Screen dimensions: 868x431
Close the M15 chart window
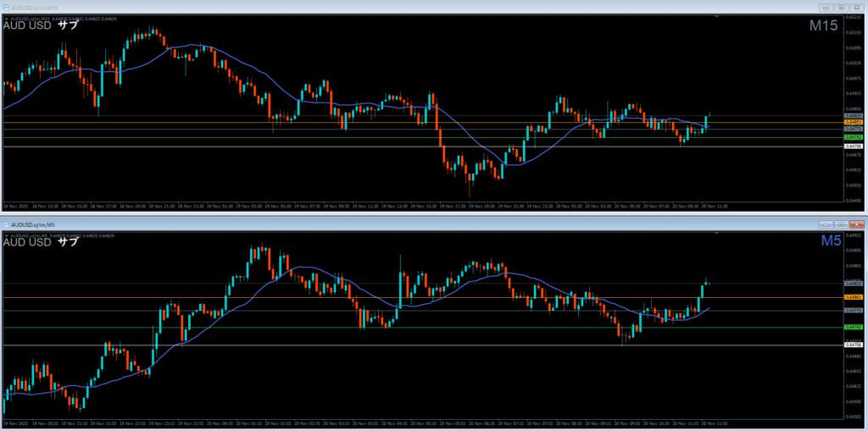pos(856,8)
